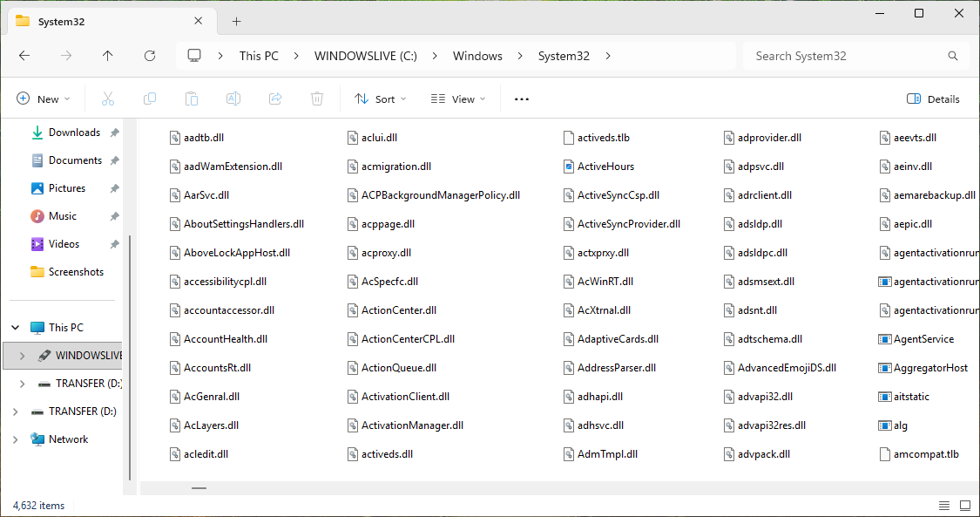980x517 pixels.
Task: Click the Cut scissors icon
Action: click(108, 99)
